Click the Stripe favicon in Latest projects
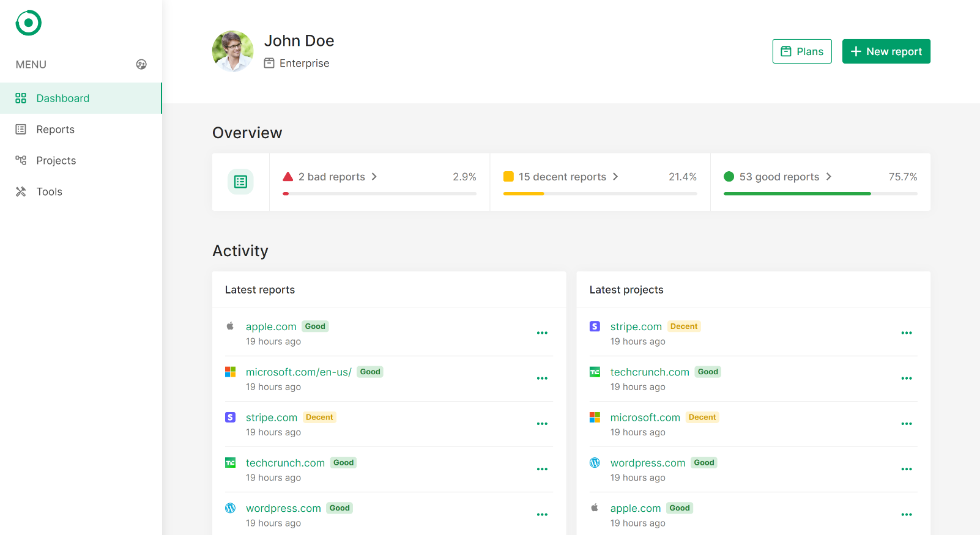980x535 pixels. click(x=595, y=326)
